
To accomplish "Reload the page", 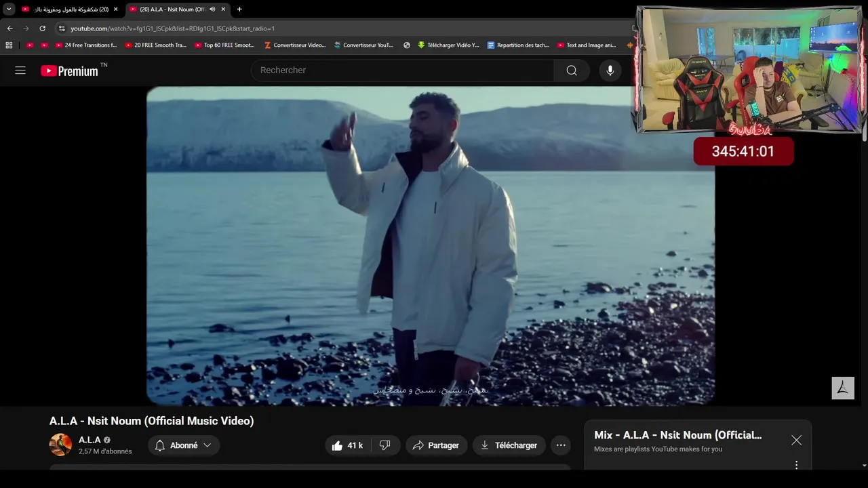I will click(x=43, y=28).
